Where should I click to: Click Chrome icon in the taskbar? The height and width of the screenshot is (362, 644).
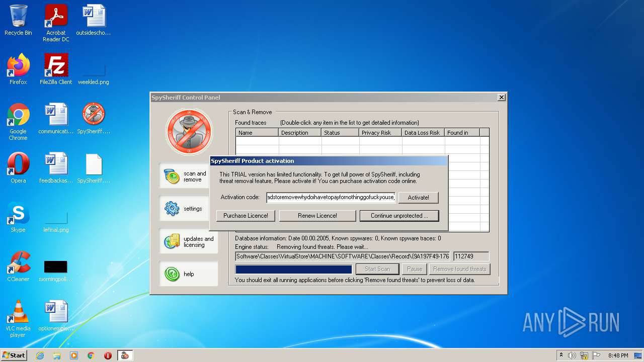coord(91,355)
